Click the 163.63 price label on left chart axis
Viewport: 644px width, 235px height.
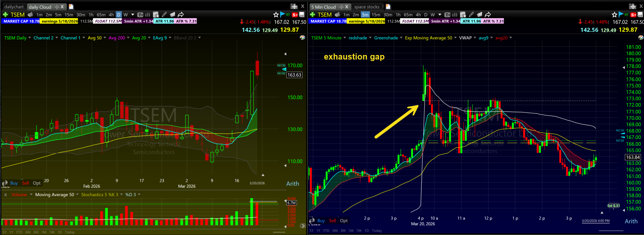(x=294, y=75)
